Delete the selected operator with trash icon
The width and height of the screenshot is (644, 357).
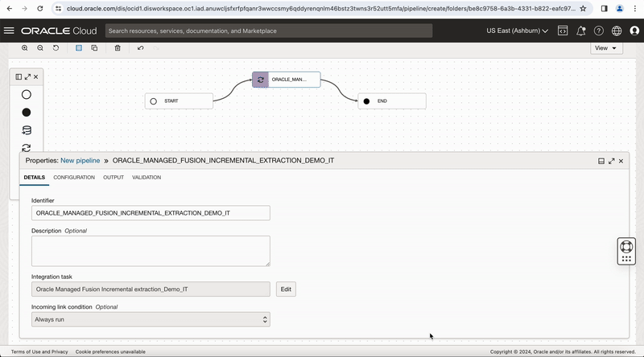pyautogui.click(x=118, y=48)
